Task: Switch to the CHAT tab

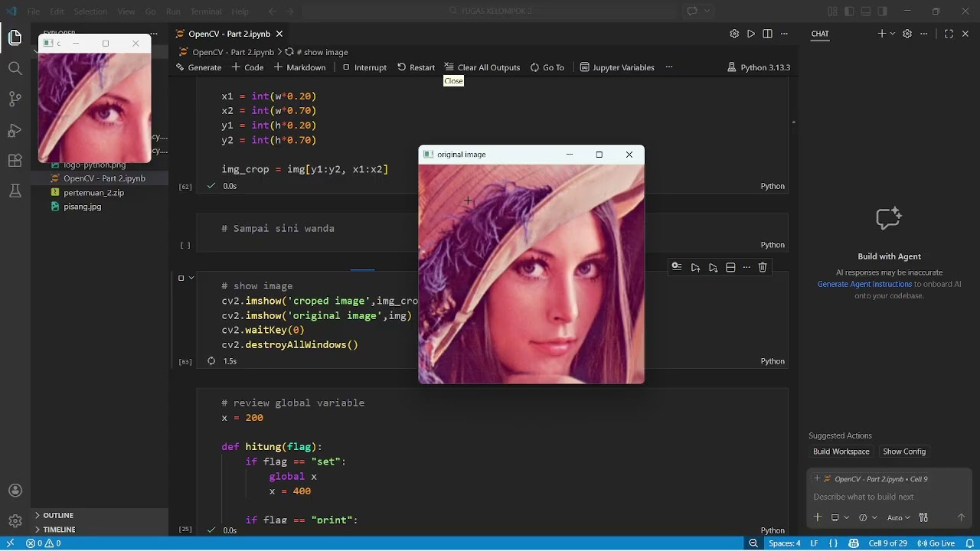Action: click(820, 34)
